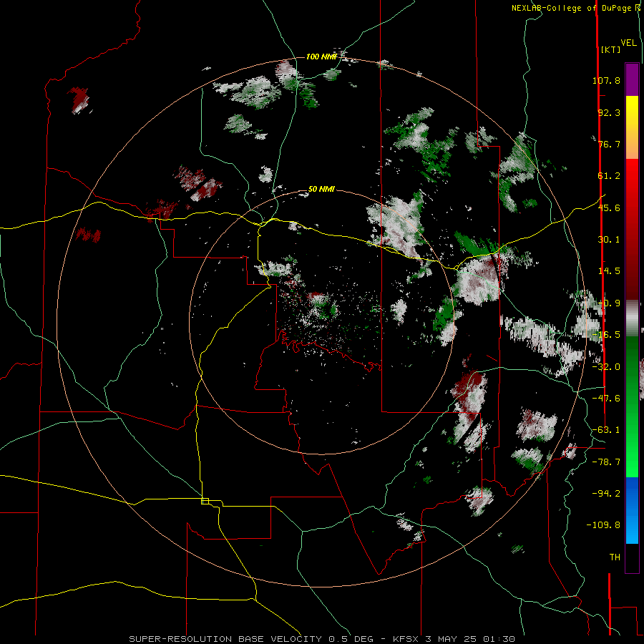Click the '[KT]' units label
The height and width of the screenshot is (644, 644).
pyautogui.click(x=611, y=49)
